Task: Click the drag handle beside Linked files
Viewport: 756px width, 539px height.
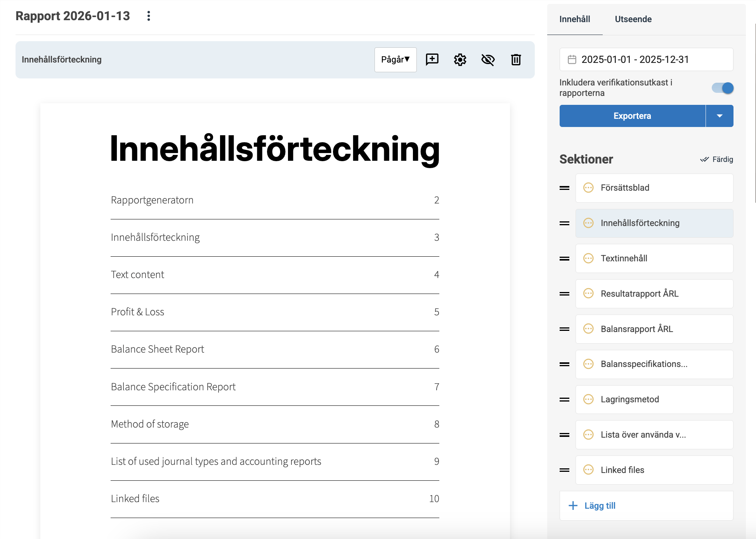Action: pyautogui.click(x=564, y=470)
